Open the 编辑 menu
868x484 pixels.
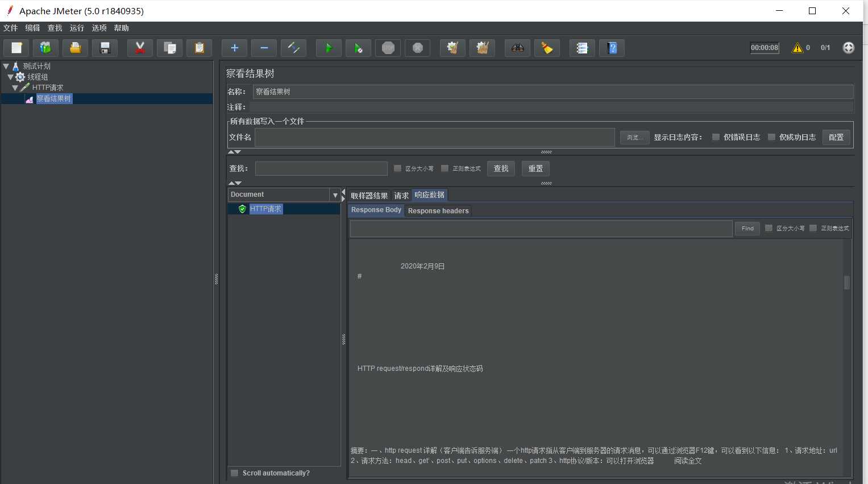tap(32, 28)
